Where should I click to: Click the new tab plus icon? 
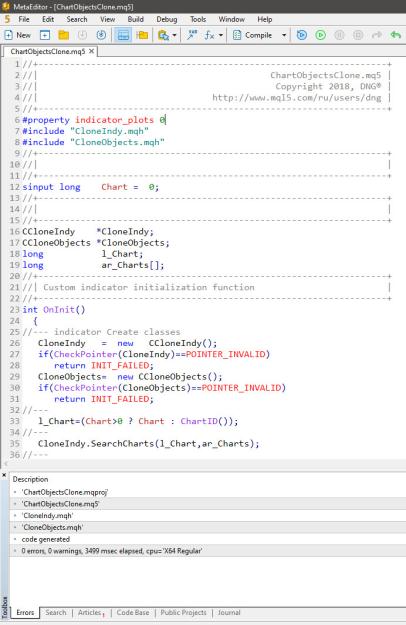[x=45, y=35]
